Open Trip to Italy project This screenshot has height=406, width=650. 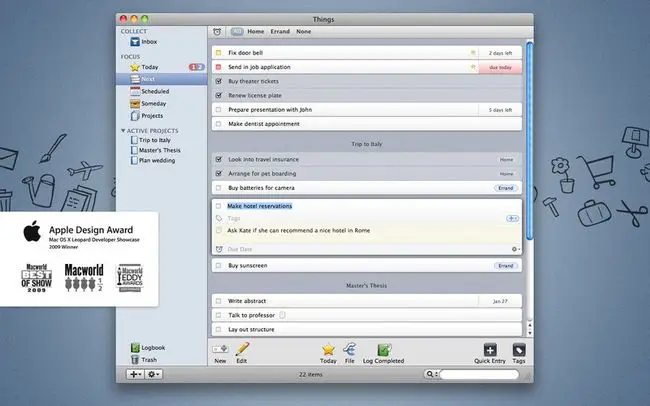coord(150,140)
